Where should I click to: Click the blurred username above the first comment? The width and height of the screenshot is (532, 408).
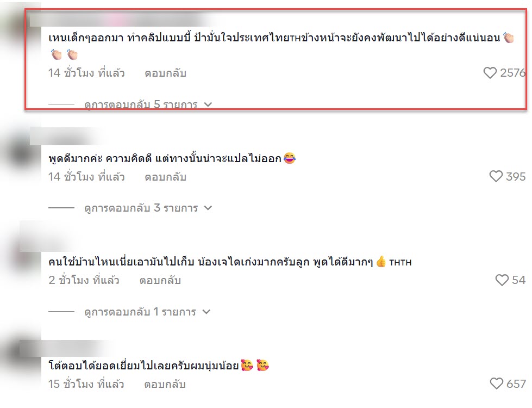pos(119,19)
